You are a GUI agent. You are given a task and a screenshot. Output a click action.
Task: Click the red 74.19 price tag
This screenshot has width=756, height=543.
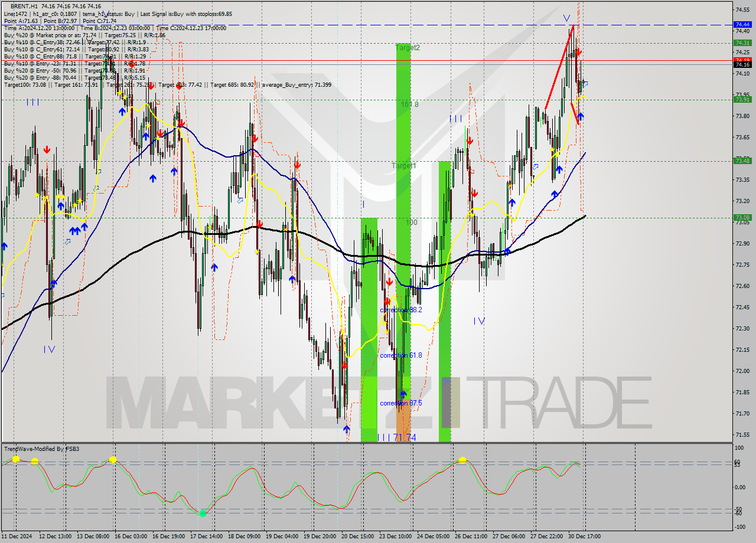[742, 60]
